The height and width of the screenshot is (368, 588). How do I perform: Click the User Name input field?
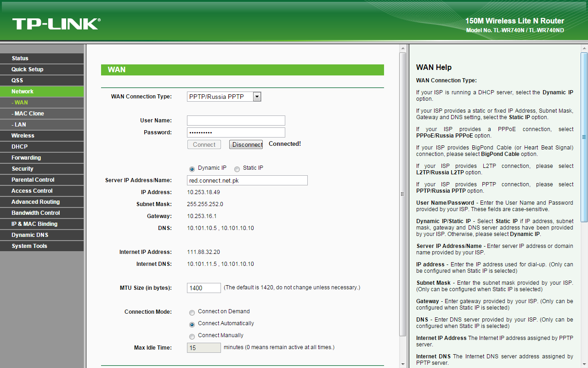[x=236, y=120]
